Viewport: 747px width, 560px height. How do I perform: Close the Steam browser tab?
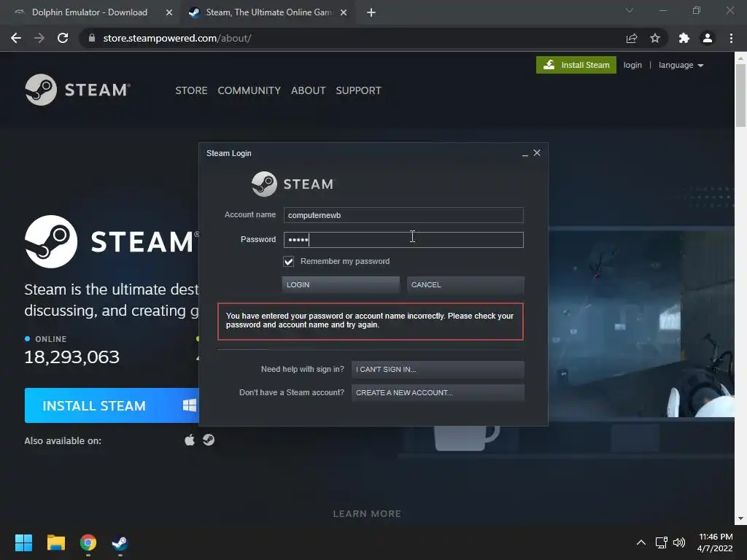click(x=344, y=12)
